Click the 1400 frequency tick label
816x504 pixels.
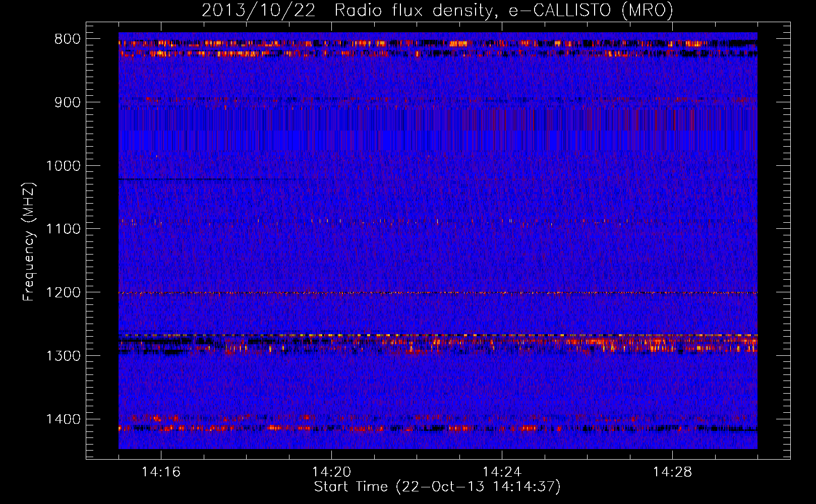tap(63, 419)
